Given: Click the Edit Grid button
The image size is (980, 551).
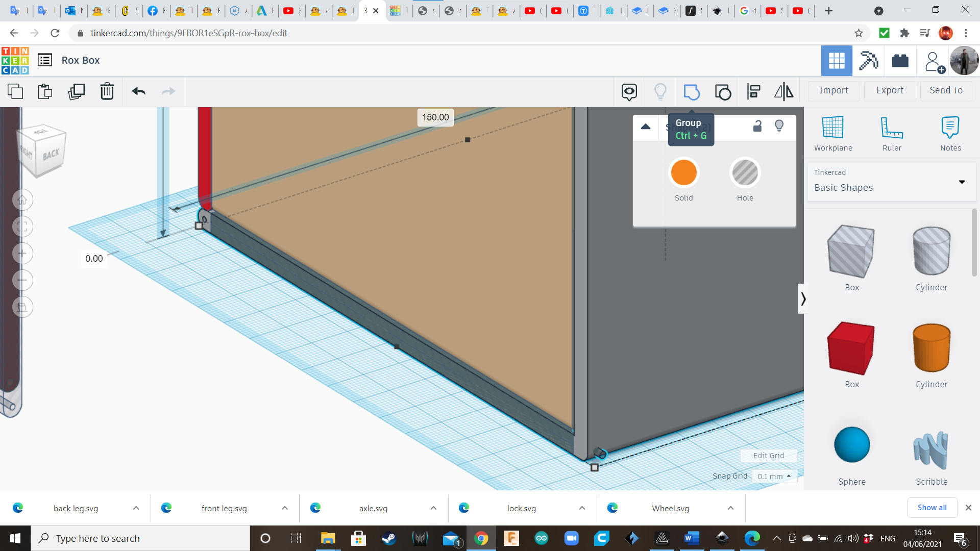Looking at the screenshot, I should pos(768,456).
